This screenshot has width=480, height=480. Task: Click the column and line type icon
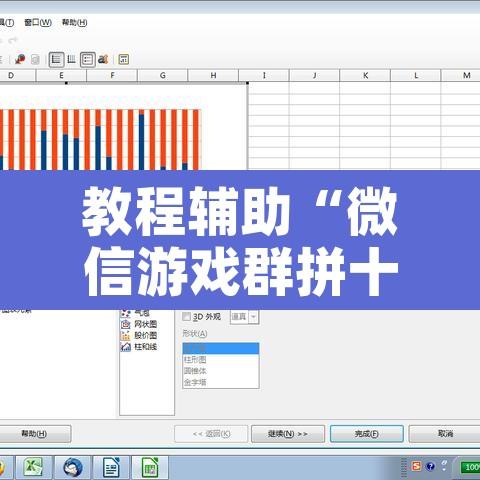tap(126, 347)
